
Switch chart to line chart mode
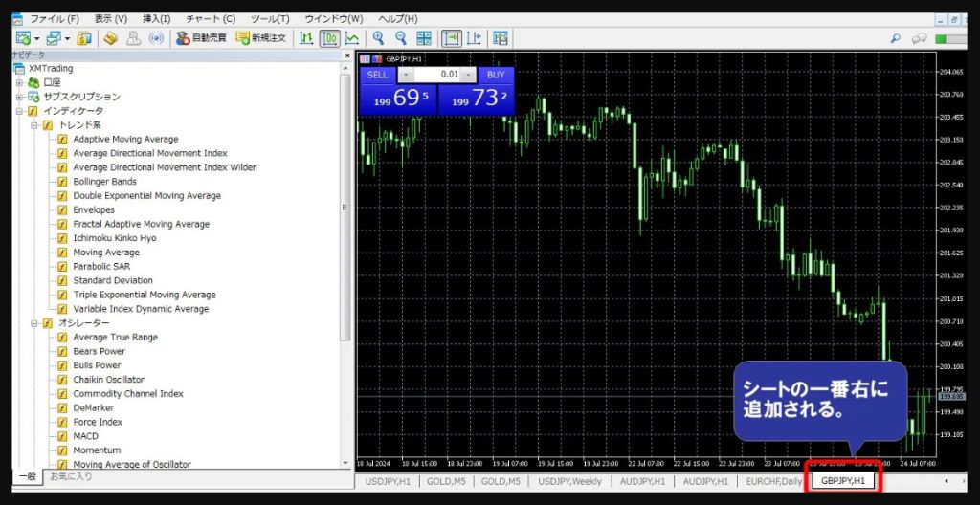coord(352,39)
